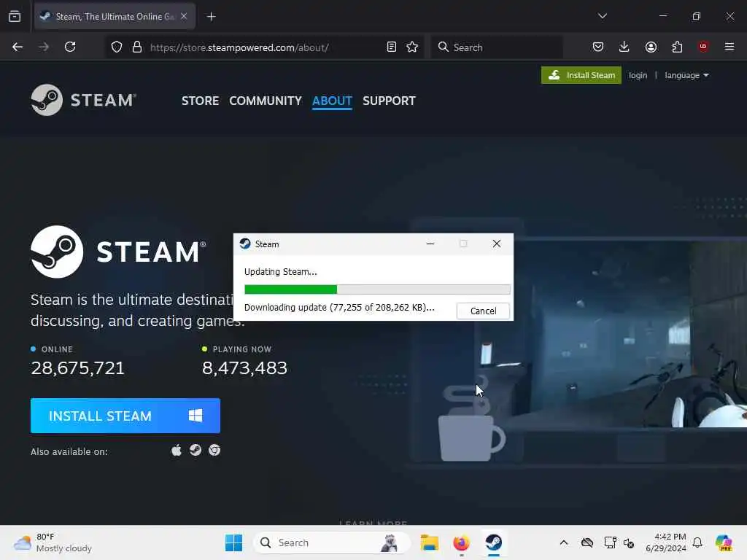Select the ABOUT menu item
The width and height of the screenshot is (747, 560).
click(332, 101)
